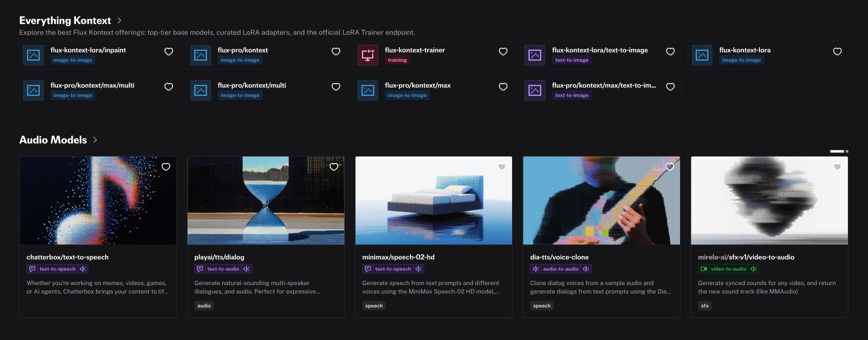868x340 pixels.
Task: Click flux-kontext-lora model image icon
Action: tap(702, 55)
